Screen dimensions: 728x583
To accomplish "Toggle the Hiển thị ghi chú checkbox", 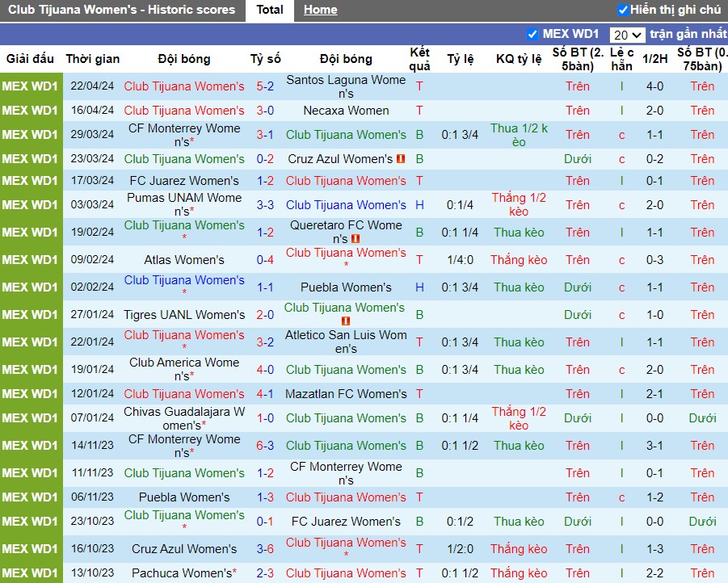I will [x=623, y=9].
